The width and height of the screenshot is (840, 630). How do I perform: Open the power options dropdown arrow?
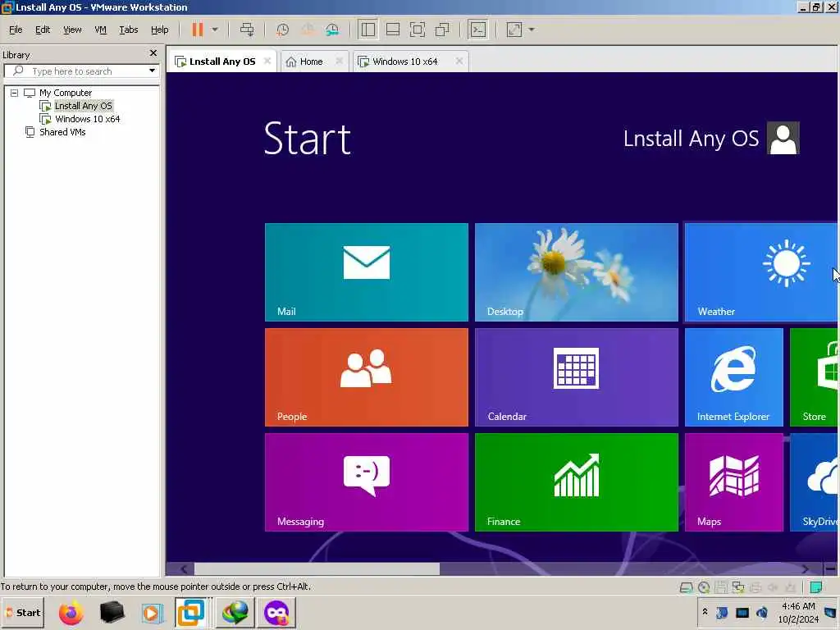[x=215, y=30]
